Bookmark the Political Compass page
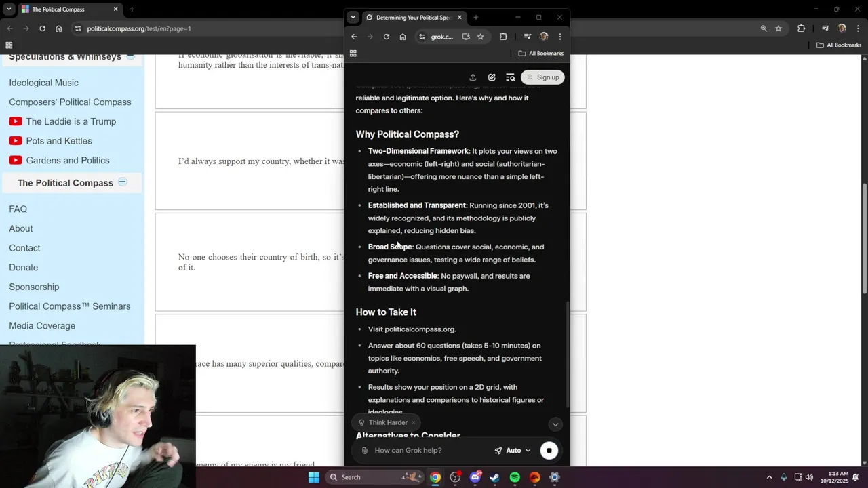 pos(778,28)
